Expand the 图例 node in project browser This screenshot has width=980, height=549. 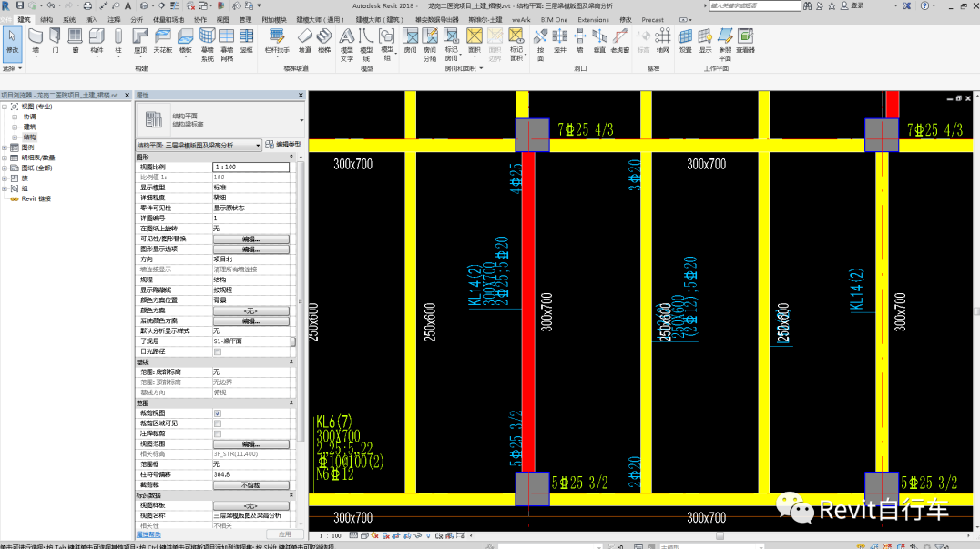click(5, 147)
